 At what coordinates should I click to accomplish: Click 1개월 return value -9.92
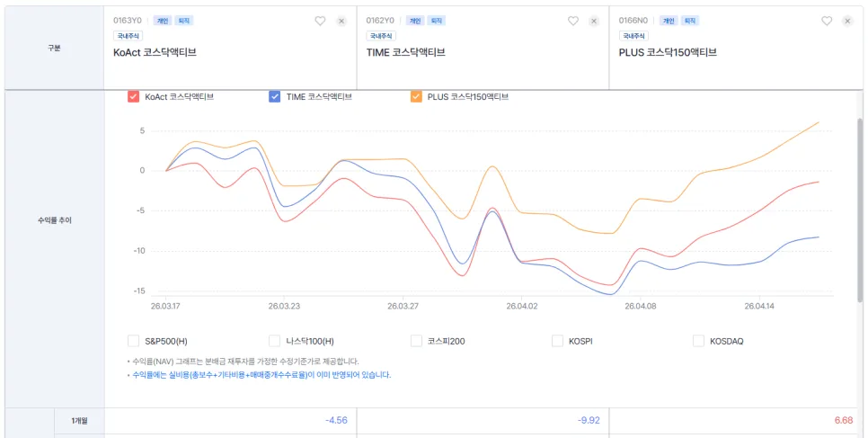coord(589,420)
